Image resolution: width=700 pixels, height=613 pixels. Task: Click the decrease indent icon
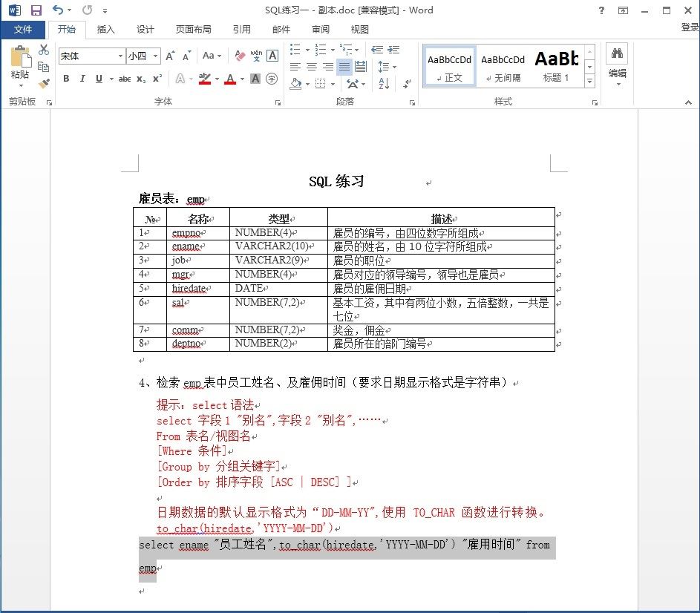tap(377, 50)
